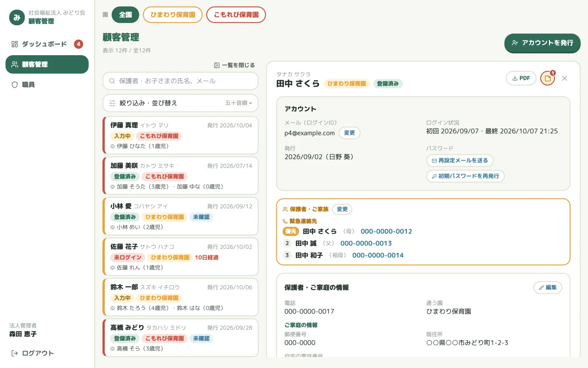Image resolution: width=588 pixels, height=368 pixels.
Task: Open the 伊藤 真理 customer card
Action: [180, 135]
